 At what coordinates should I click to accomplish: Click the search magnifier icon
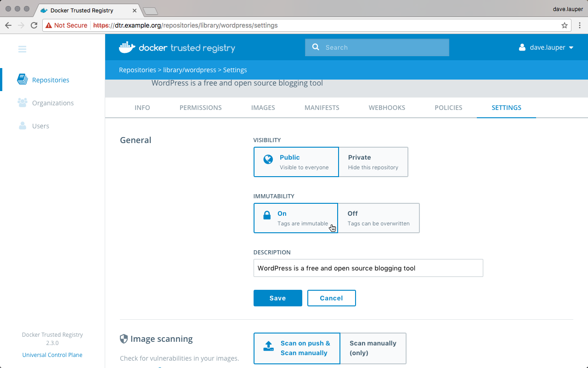[x=316, y=47]
